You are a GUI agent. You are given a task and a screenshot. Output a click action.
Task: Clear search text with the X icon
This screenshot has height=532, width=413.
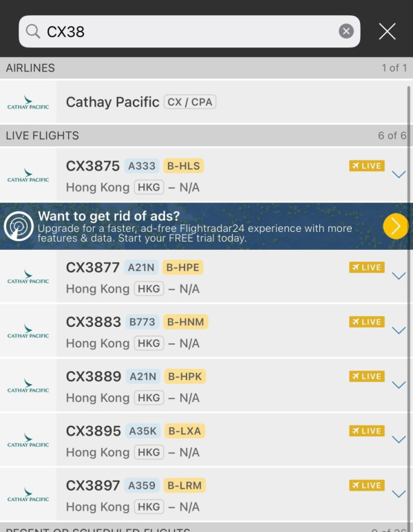346,31
